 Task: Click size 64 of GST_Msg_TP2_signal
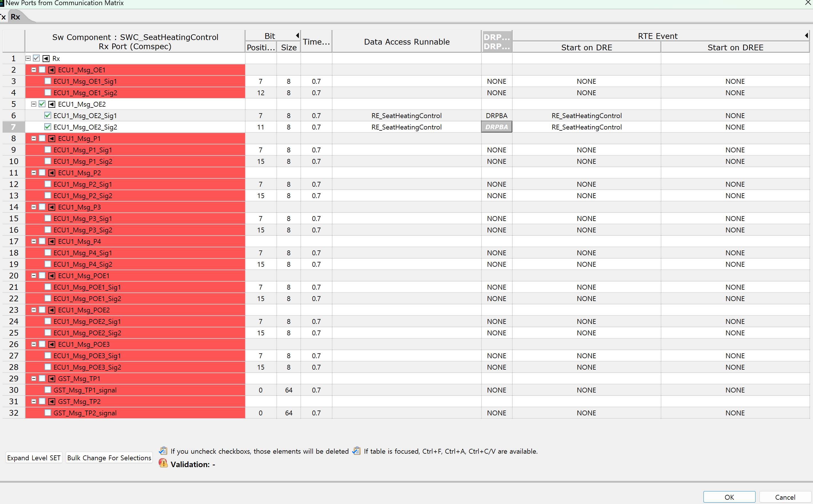coord(289,413)
